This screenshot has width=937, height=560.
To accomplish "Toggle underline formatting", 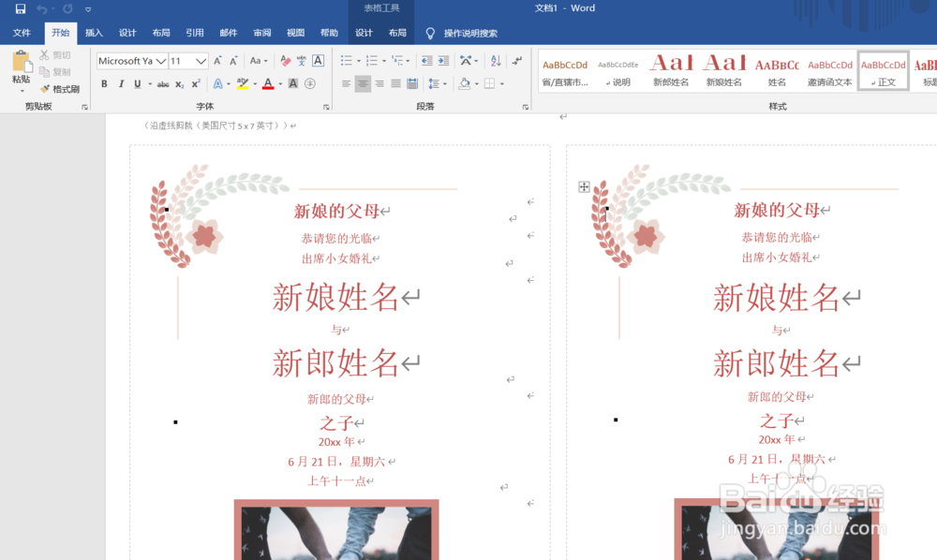I will (137, 83).
